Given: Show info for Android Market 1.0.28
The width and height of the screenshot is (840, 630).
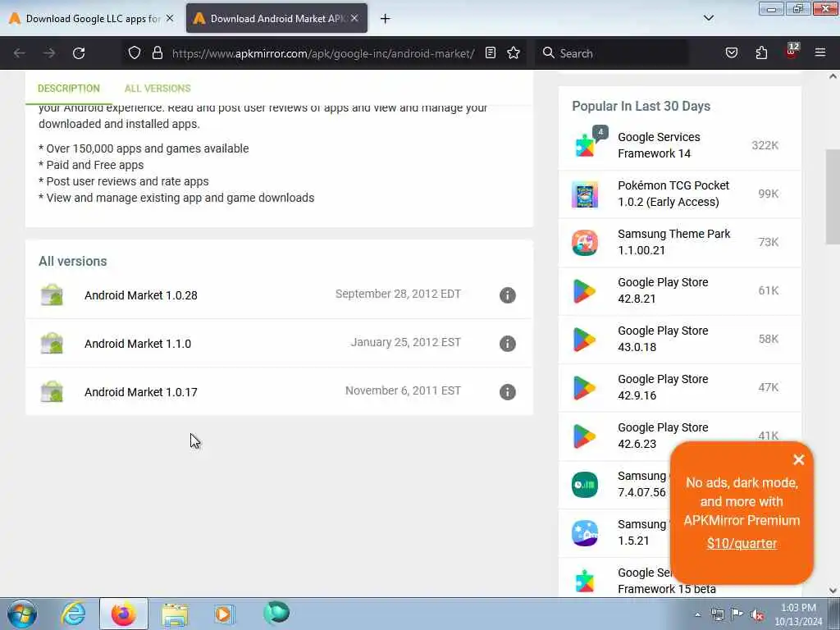Looking at the screenshot, I should 507,295.
